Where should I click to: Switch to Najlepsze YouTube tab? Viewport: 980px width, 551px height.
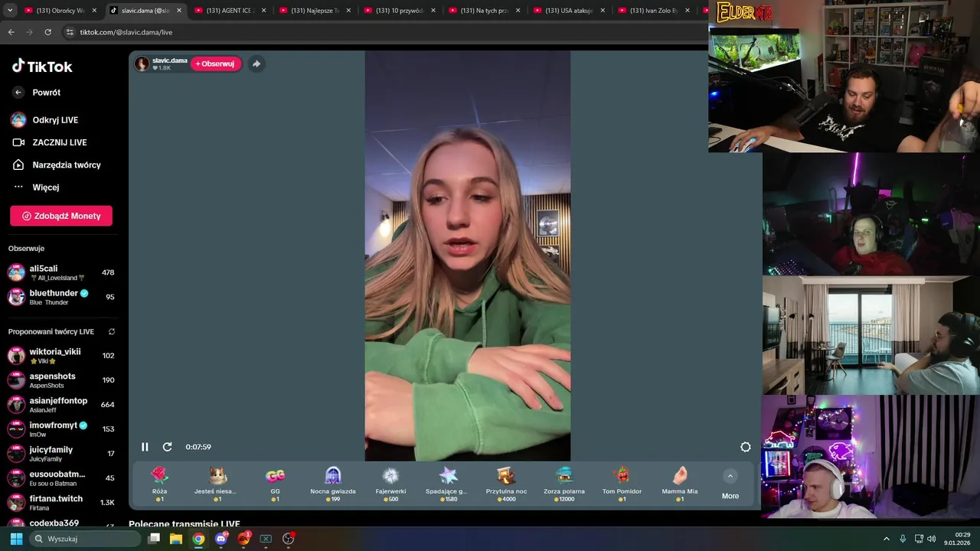click(315, 11)
